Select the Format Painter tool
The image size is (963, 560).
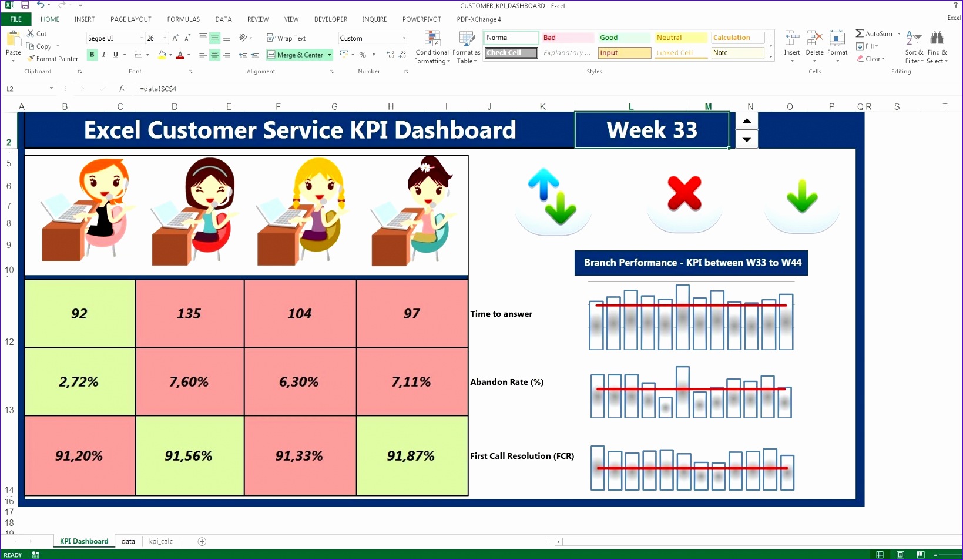(x=53, y=58)
